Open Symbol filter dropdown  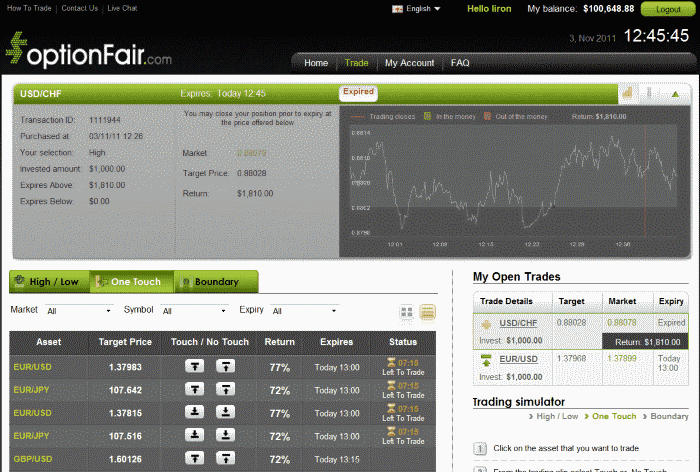[x=194, y=311]
